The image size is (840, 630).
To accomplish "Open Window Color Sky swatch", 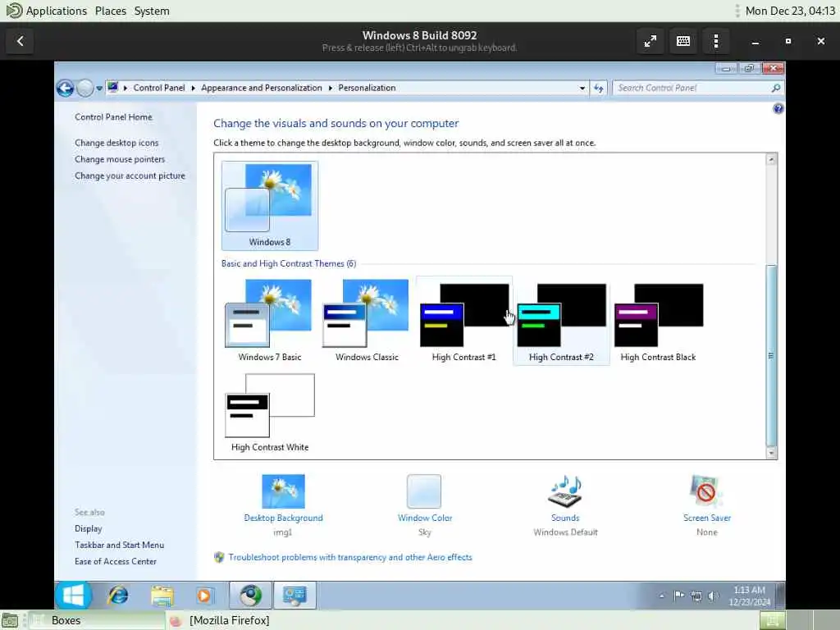I will click(424, 491).
